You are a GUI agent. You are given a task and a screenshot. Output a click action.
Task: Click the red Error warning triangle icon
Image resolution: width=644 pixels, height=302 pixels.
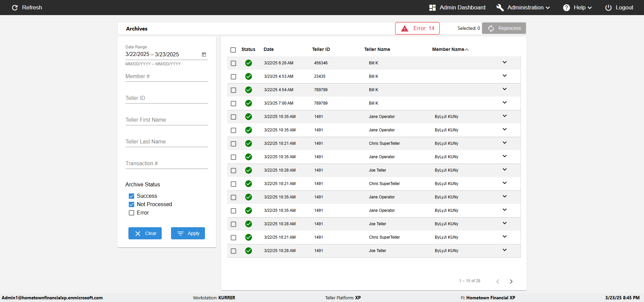(x=405, y=28)
